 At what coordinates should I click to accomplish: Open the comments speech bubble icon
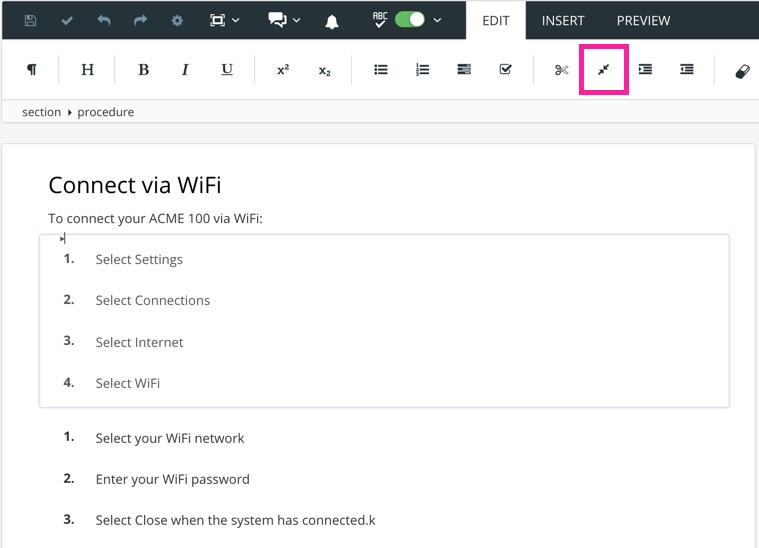tap(277, 20)
